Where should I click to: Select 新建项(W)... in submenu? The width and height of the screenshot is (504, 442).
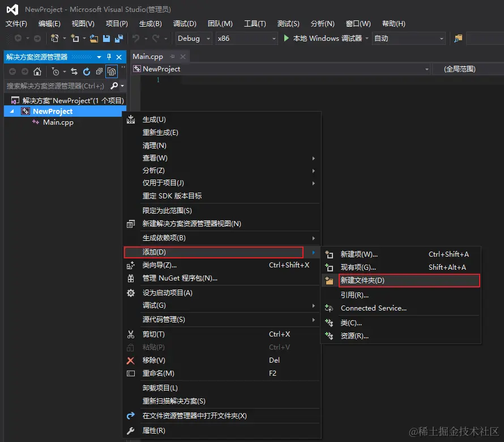click(401, 254)
